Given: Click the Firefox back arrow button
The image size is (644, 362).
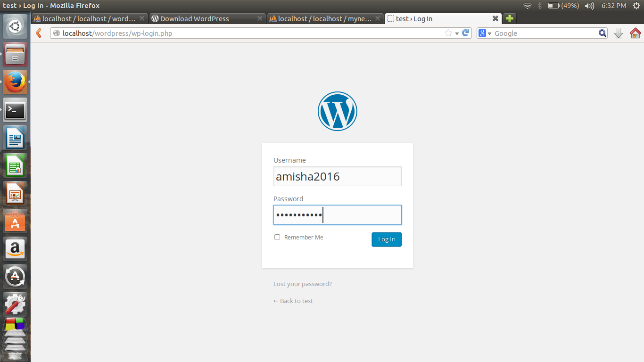Looking at the screenshot, I should tap(39, 33).
